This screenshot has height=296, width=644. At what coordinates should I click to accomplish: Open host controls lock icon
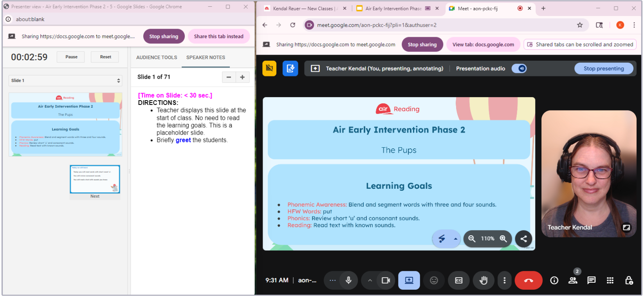pyautogui.click(x=629, y=280)
